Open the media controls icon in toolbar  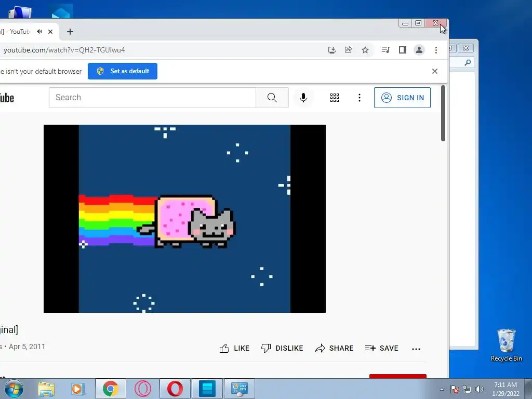(x=386, y=50)
